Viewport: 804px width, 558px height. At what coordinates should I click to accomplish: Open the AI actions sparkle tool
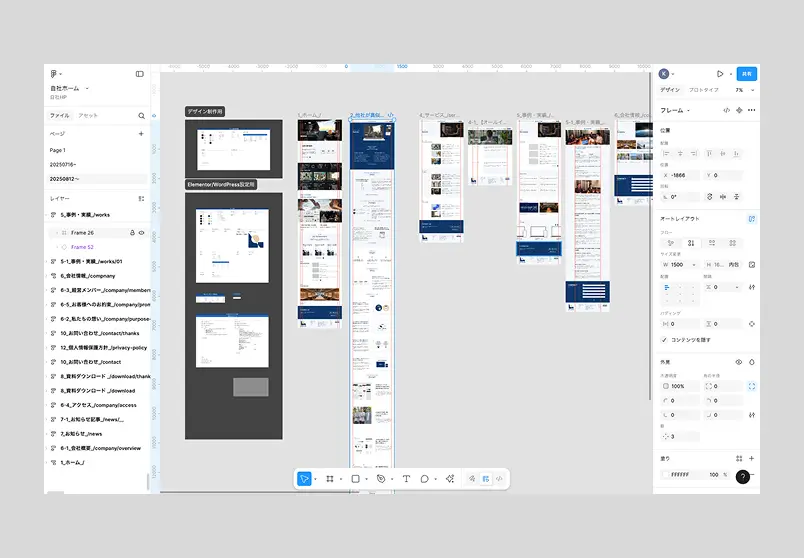[450, 479]
